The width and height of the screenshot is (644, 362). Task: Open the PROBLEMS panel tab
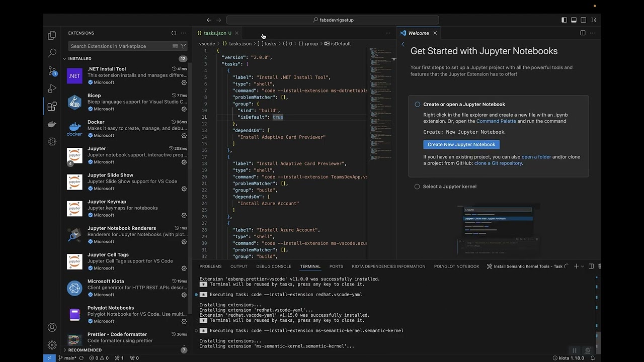click(210, 266)
